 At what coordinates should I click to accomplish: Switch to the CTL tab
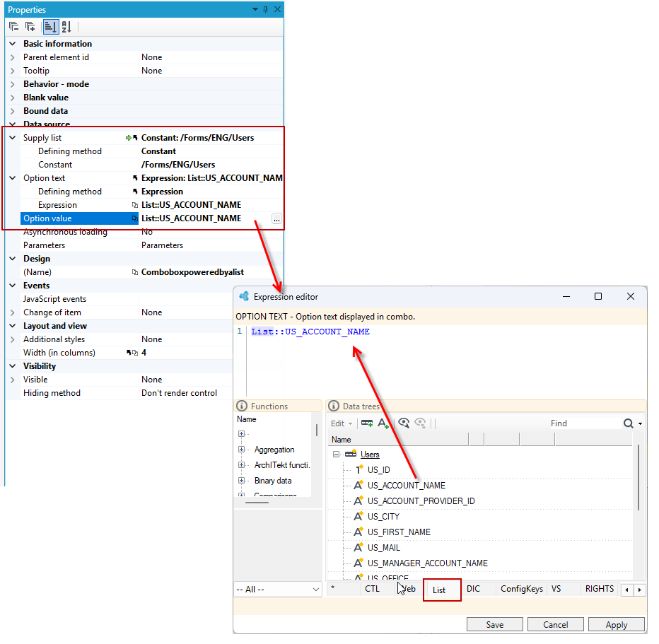coord(372,589)
